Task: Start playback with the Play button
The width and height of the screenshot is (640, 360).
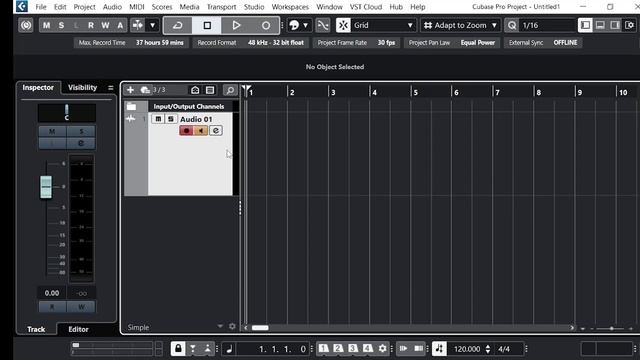Action: tap(236, 25)
